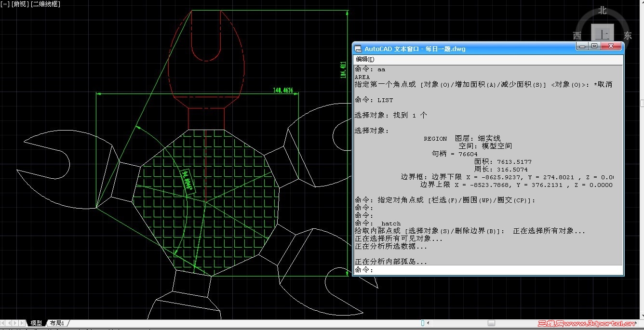Viewport: 644px width, 330px height.
Task: Click the 命令: _hatch line
Action: [377, 224]
